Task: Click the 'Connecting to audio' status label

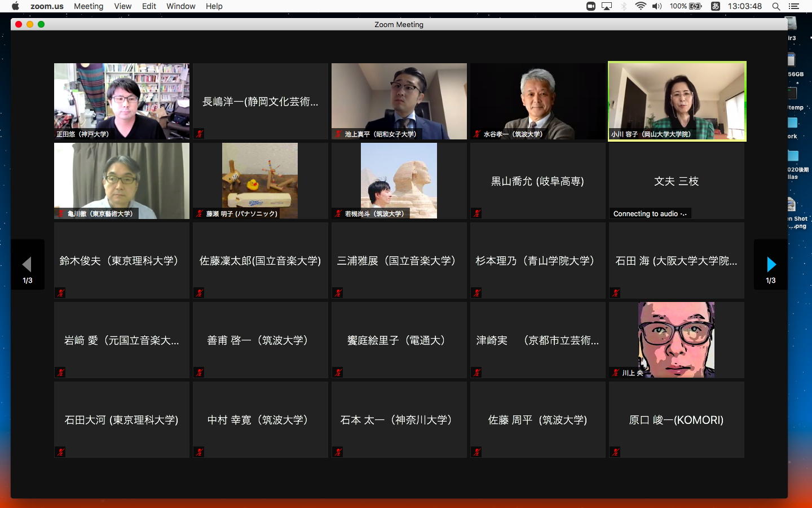Action: pyautogui.click(x=650, y=214)
